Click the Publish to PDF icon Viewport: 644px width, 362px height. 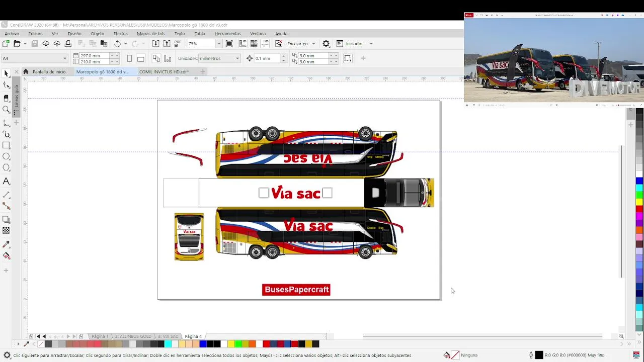[x=178, y=44]
